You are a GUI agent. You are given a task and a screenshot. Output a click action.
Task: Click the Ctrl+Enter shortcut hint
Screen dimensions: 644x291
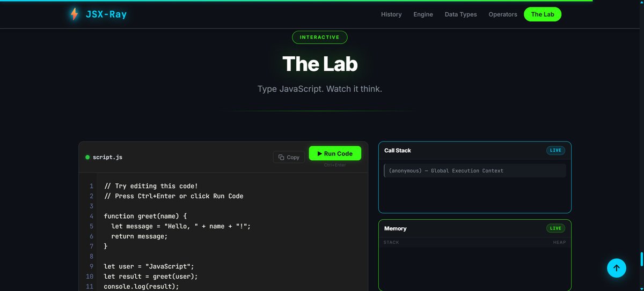pos(335,165)
